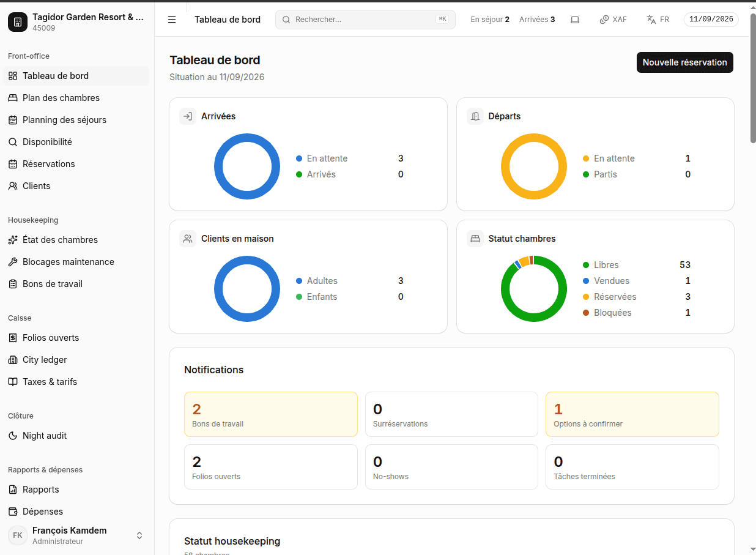Open the XAF currency selector

tap(613, 20)
